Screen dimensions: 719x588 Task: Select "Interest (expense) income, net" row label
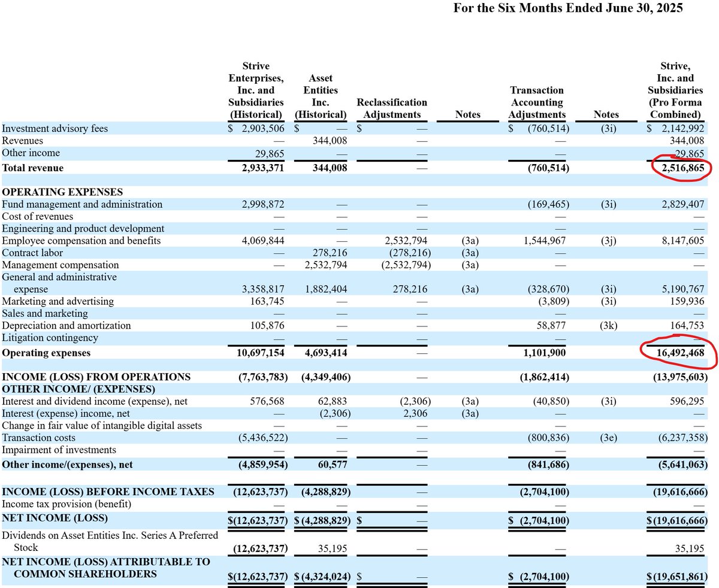(66, 413)
